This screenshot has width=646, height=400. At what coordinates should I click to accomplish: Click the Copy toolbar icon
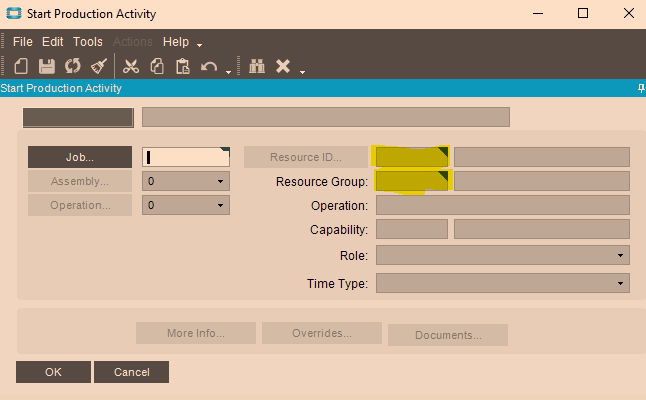pyautogui.click(x=157, y=66)
